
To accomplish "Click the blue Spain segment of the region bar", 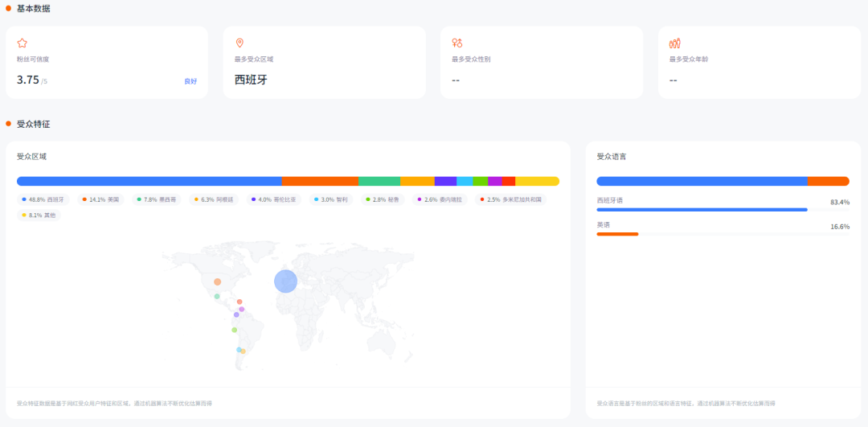I will tap(149, 181).
